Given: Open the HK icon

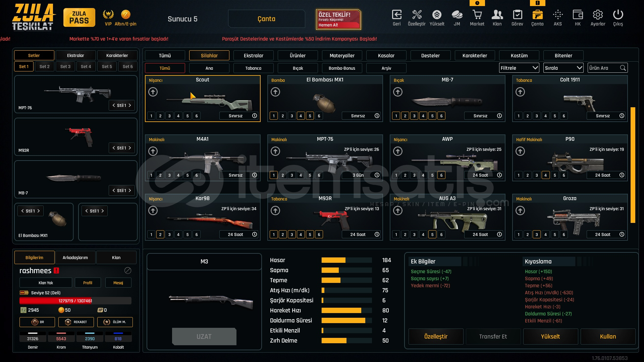Looking at the screenshot, I should 578,15.
